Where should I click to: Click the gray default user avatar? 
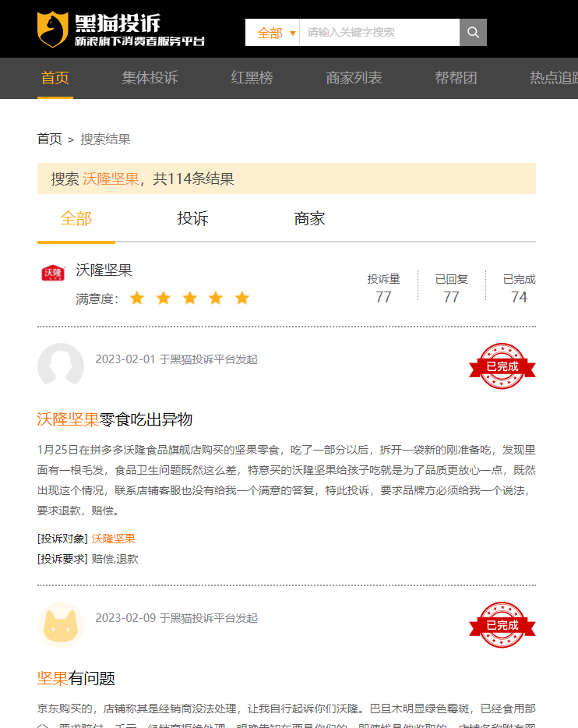(x=61, y=366)
